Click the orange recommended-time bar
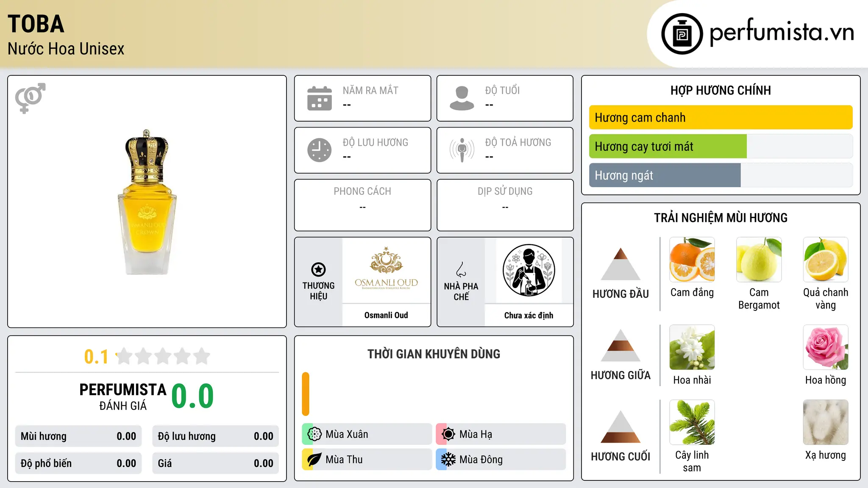 306,394
